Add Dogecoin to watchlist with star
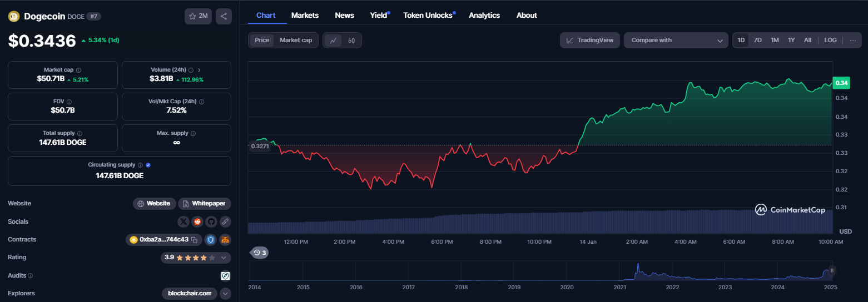 tap(198, 16)
